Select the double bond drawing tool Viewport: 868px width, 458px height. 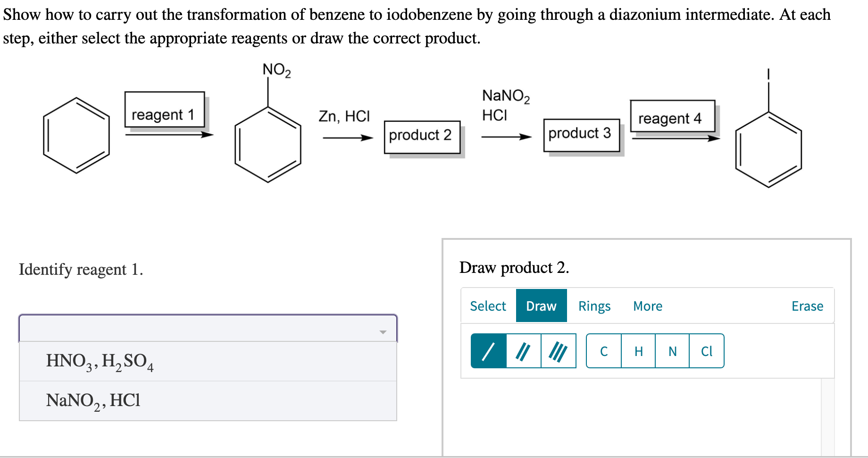tap(524, 351)
